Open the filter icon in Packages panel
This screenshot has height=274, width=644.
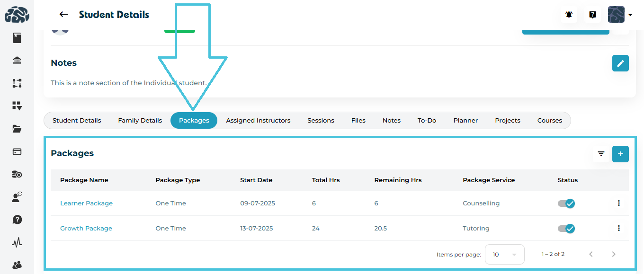[601, 154]
